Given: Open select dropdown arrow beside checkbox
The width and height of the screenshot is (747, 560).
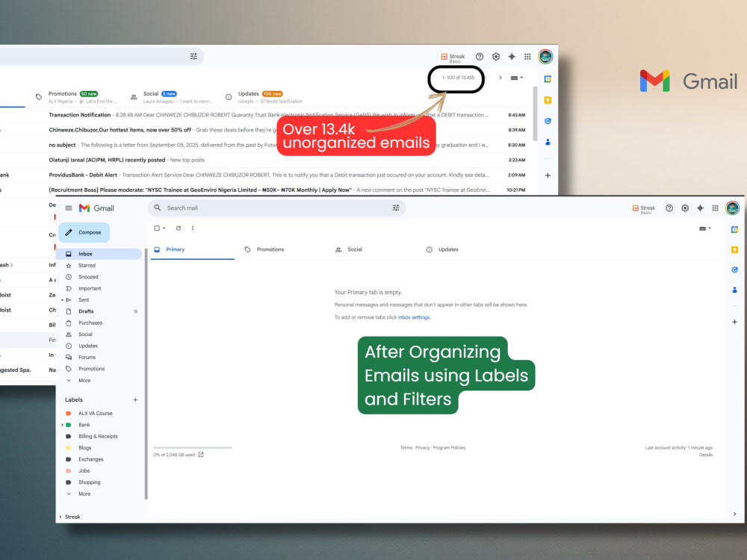Looking at the screenshot, I should [x=164, y=228].
